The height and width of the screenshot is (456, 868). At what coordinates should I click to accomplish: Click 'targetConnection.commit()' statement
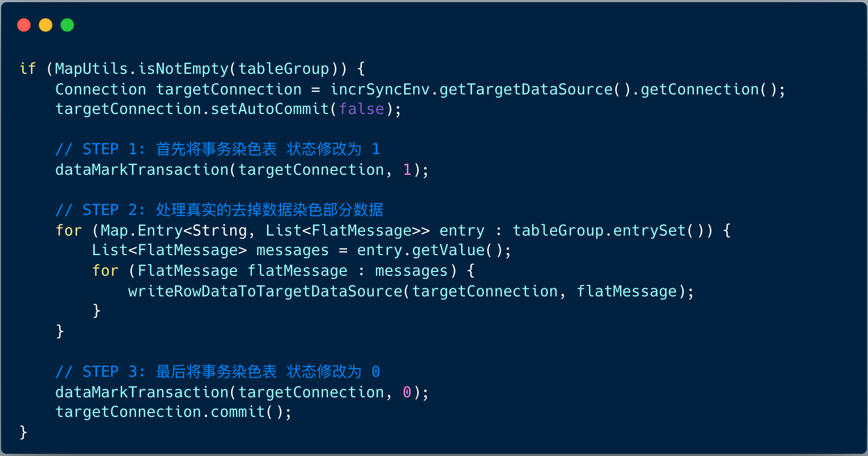click(173, 412)
